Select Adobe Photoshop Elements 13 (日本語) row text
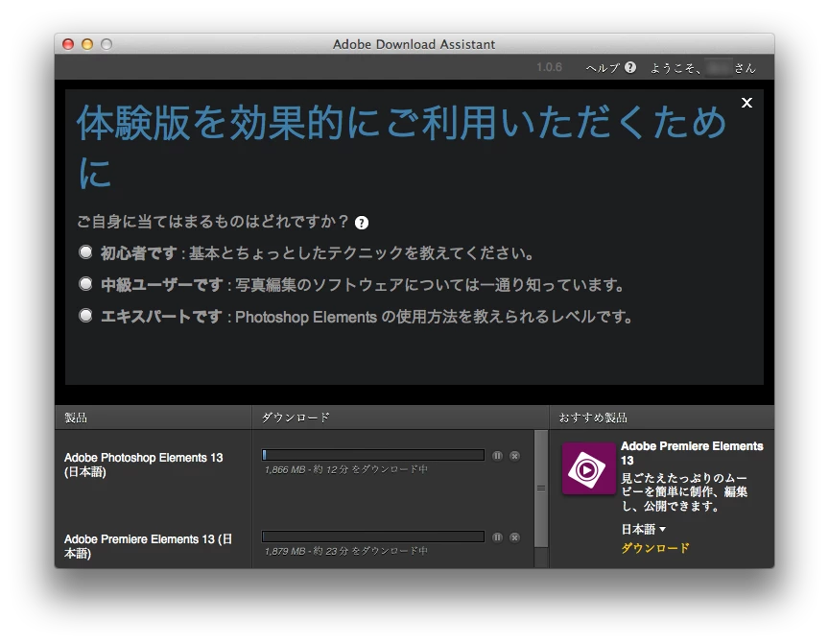 pyautogui.click(x=143, y=465)
